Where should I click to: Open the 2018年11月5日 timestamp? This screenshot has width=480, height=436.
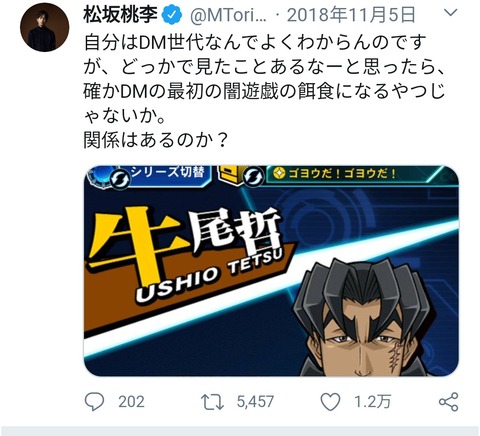[x=351, y=15]
